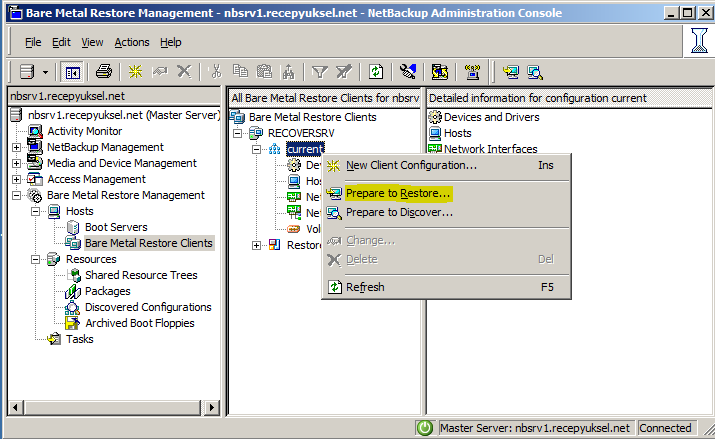Open the File menu
Viewport: 715px width, 439px height.
point(33,42)
